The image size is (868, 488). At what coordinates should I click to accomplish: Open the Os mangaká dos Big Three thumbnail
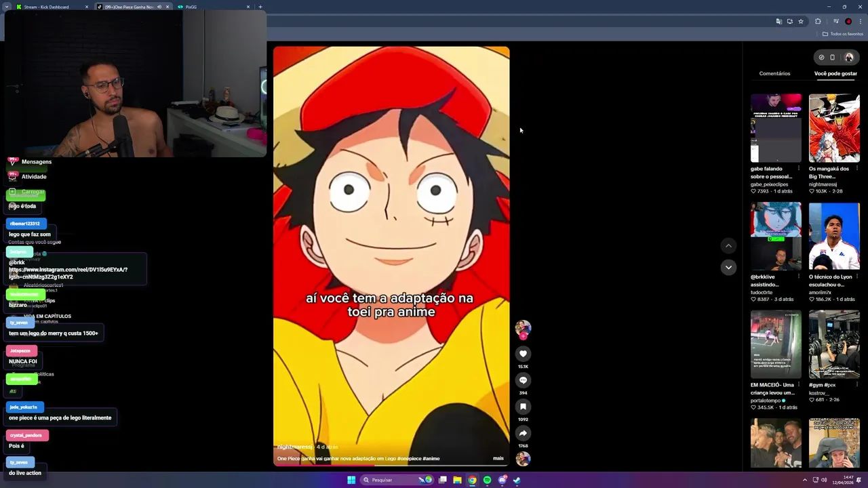pos(834,128)
